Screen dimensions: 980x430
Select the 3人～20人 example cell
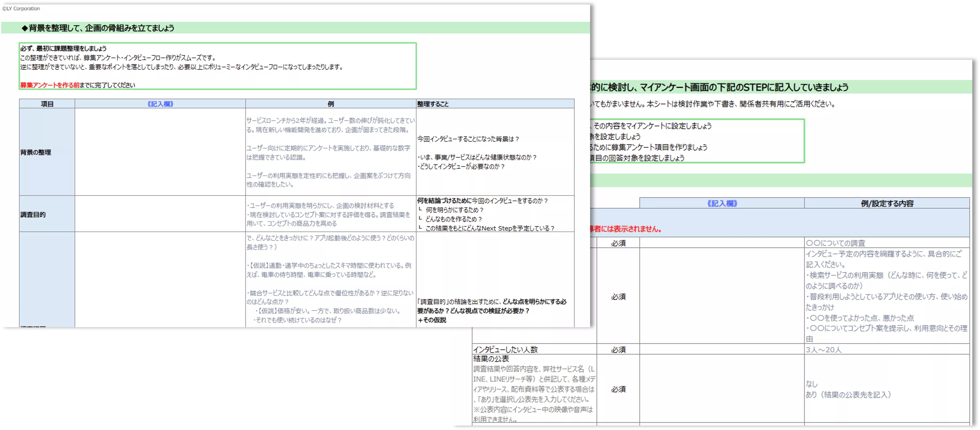824,349
